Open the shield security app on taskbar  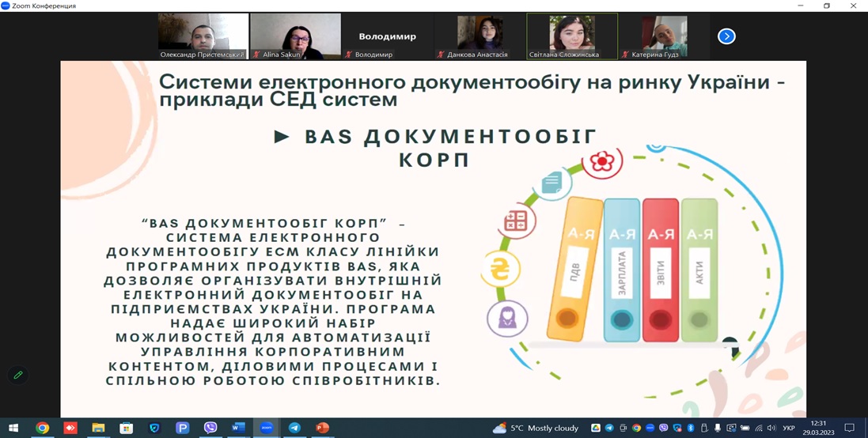(154, 428)
